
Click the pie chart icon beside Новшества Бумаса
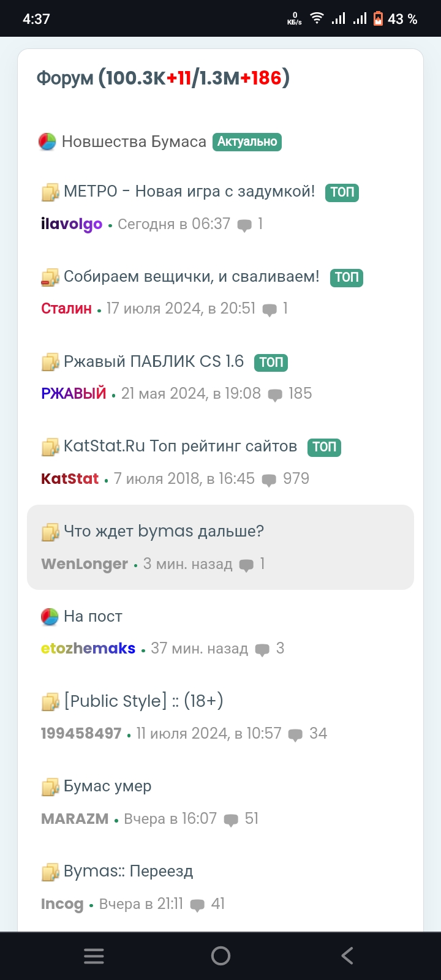tap(48, 142)
